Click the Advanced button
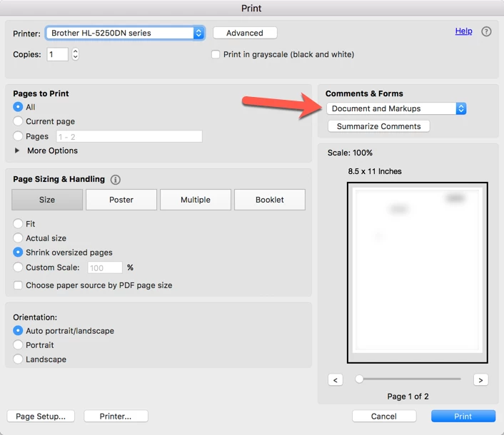The height and width of the screenshot is (435, 504). click(245, 33)
